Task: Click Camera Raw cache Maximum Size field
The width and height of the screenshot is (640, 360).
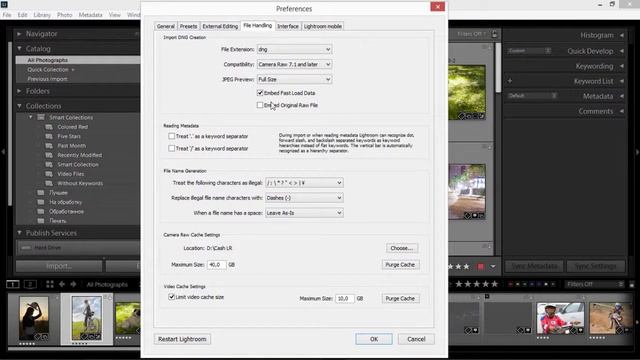Action: point(216,265)
